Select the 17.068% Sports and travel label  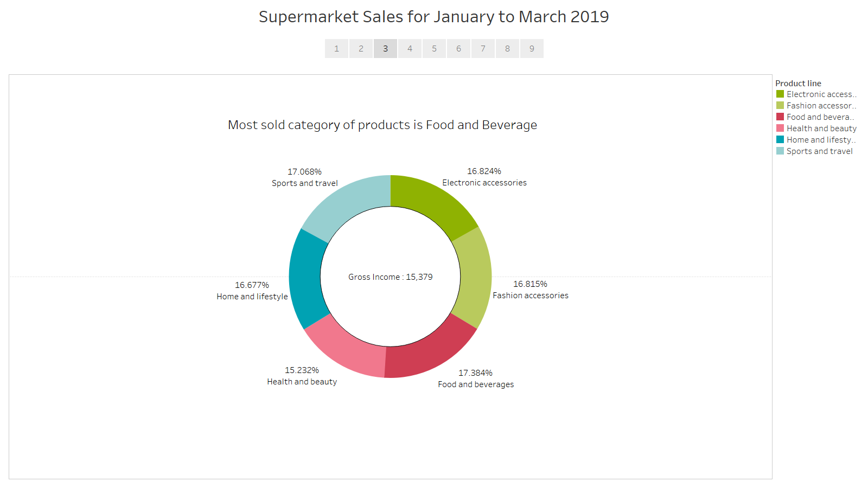(x=305, y=177)
